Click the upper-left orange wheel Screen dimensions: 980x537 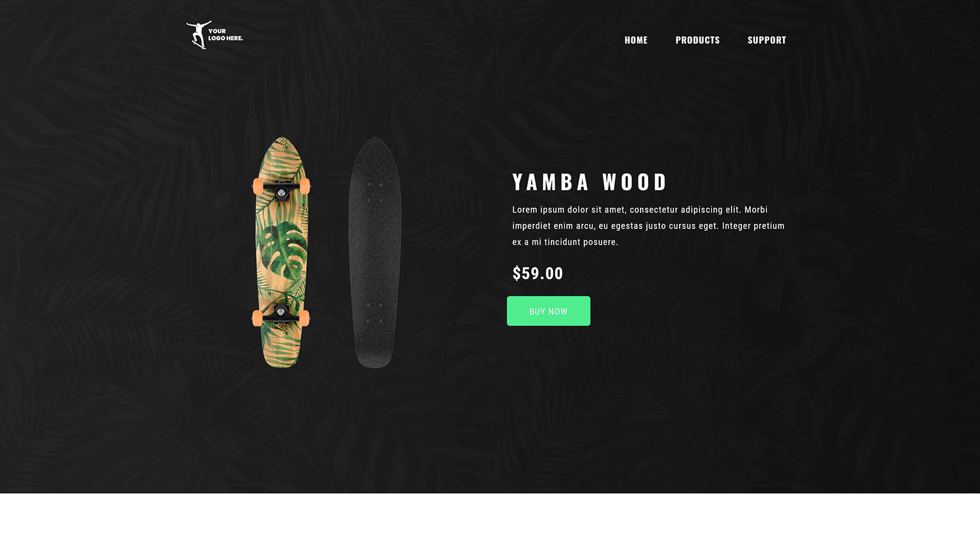pyautogui.click(x=258, y=187)
